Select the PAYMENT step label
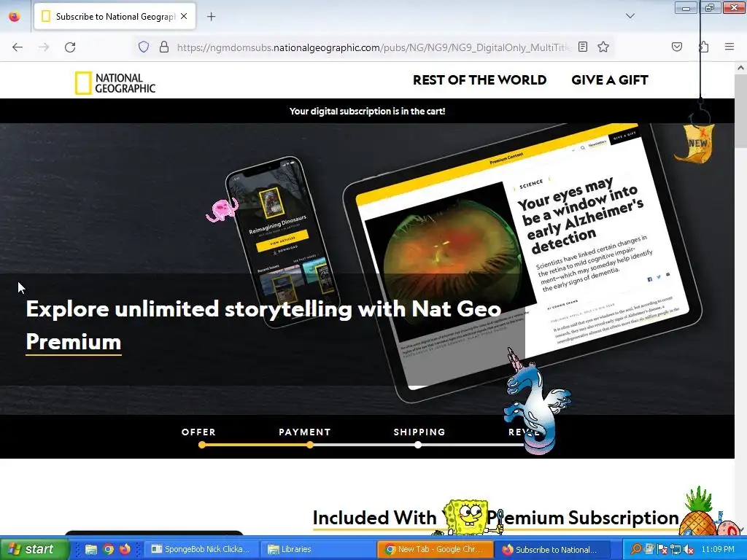Viewport: 747px width, 560px height. (305, 432)
